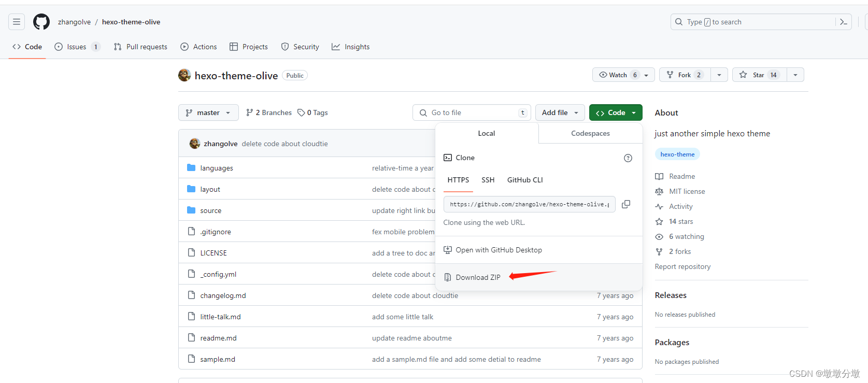Open the Report repository link

pyautogui.click(x=682, y=266)
